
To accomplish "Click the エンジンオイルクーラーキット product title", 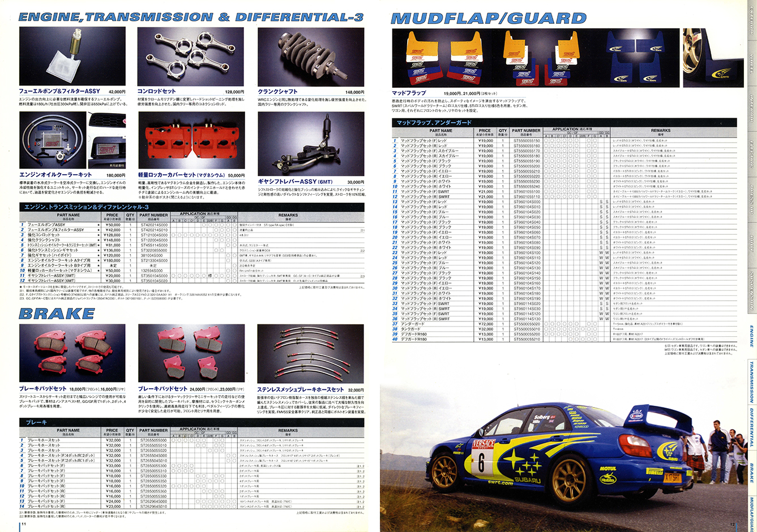I will pyautogui.click(x=55, y=175).
